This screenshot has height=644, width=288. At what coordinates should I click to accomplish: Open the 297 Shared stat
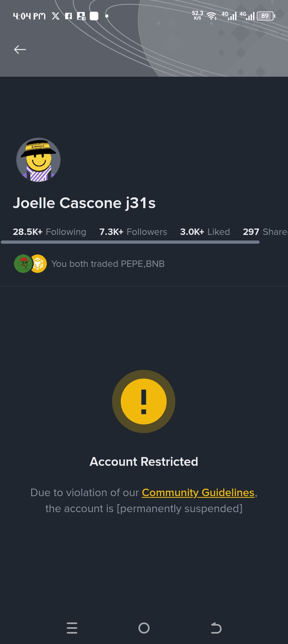[265, 232]
